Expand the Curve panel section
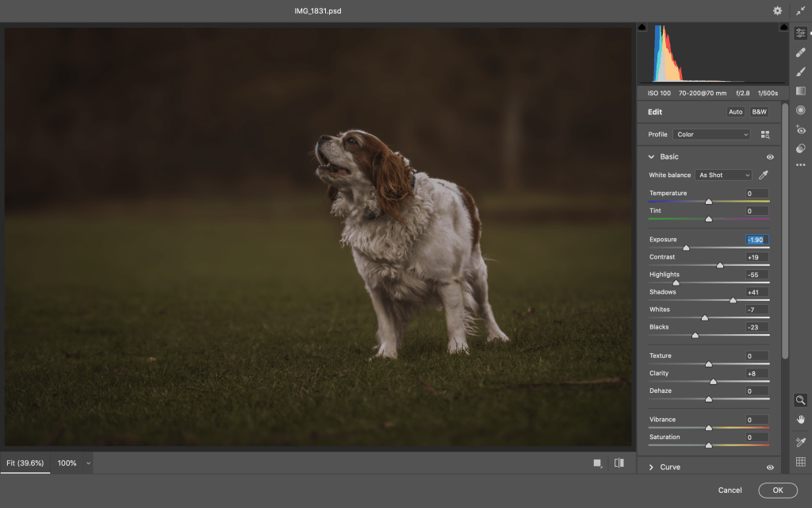Screen dimensions: 812x508 [652, 468]
